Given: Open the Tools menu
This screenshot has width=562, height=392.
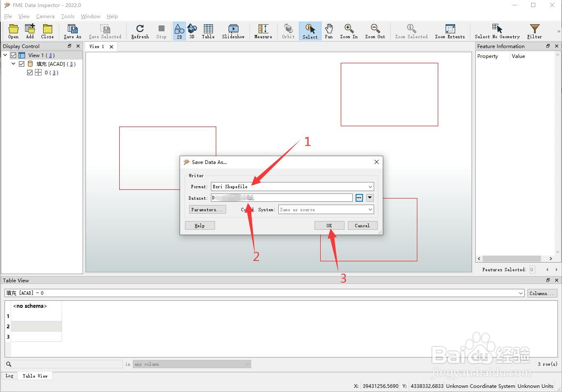Looking at the screenshot, I should [x=68, y=16].
